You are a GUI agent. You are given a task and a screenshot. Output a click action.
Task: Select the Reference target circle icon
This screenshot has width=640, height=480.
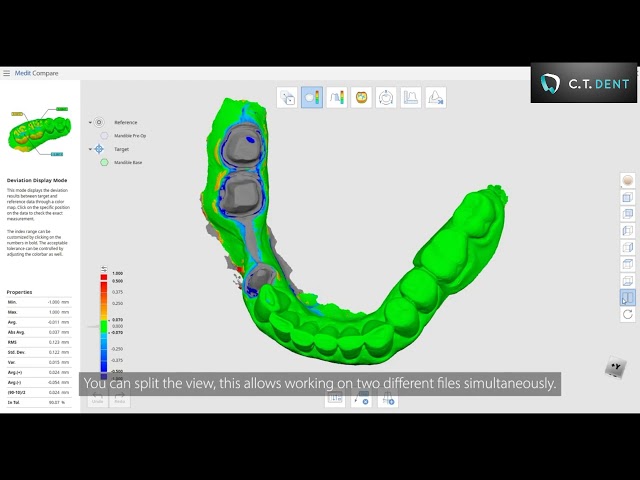coord(99,122)
